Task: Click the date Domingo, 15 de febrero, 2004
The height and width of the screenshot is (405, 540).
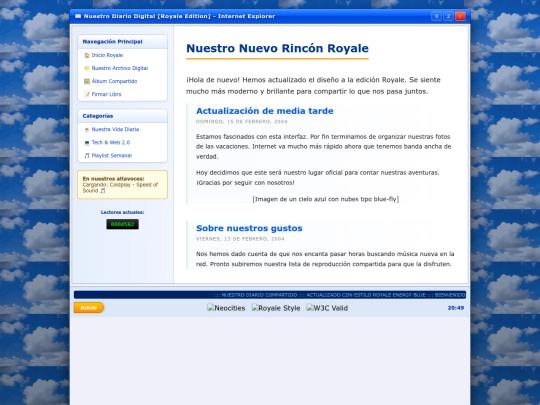Action: pos(241,122)
